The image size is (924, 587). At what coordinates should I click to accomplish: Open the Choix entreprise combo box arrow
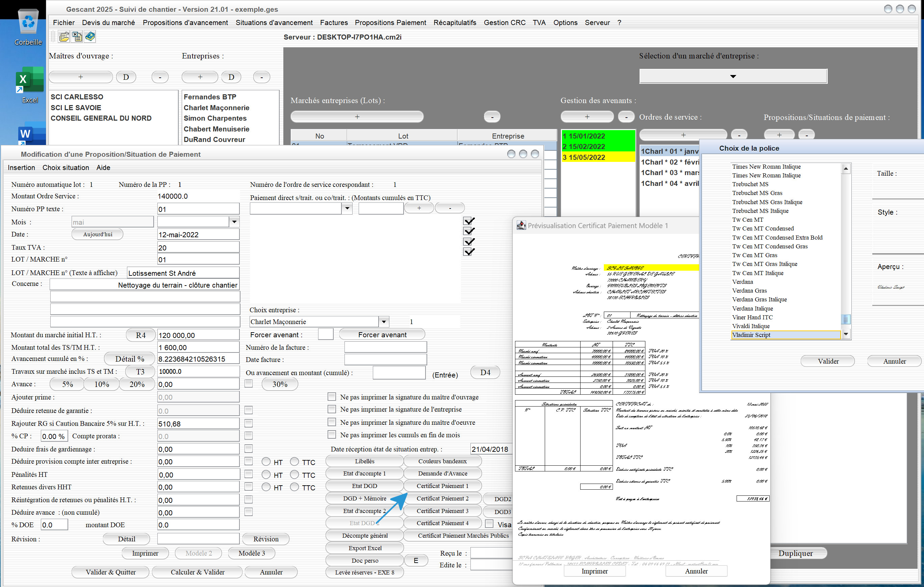click(x=384, y=321)
